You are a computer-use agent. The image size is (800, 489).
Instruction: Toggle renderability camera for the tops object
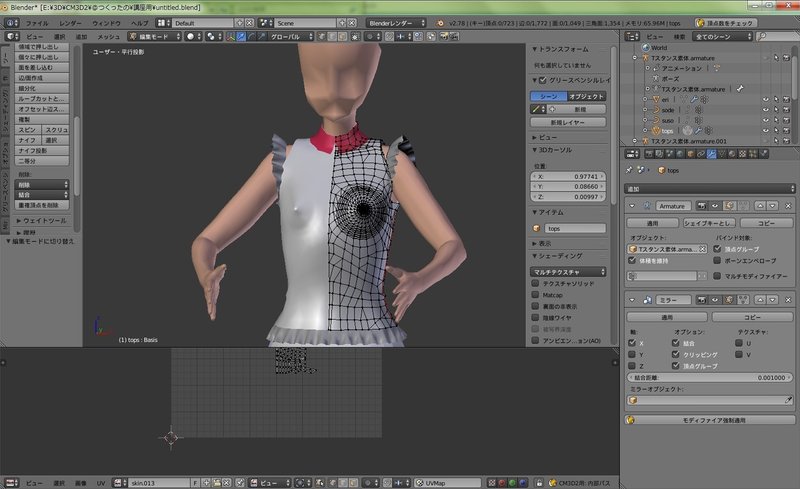click(x=786, y=131)
